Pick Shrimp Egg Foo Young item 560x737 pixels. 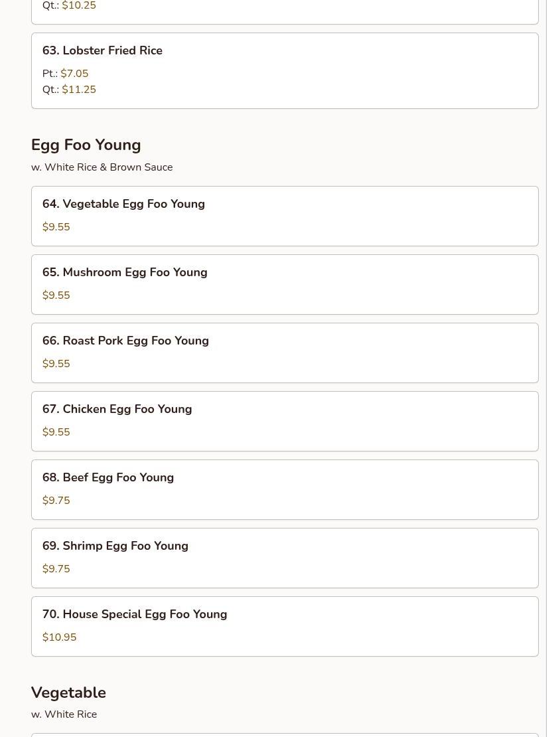115,546
